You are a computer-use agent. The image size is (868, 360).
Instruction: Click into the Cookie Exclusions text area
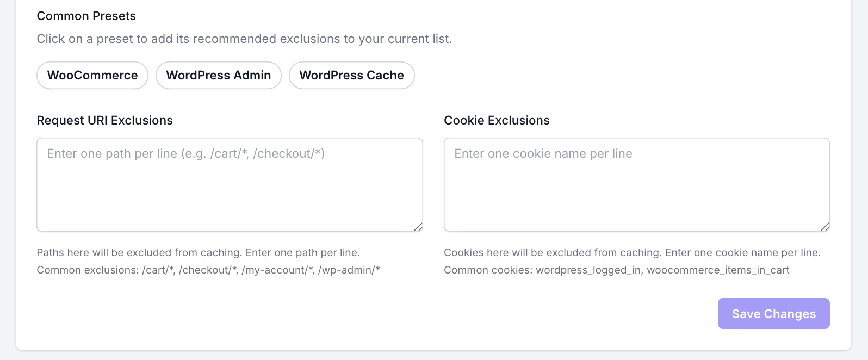click(637, 184)
